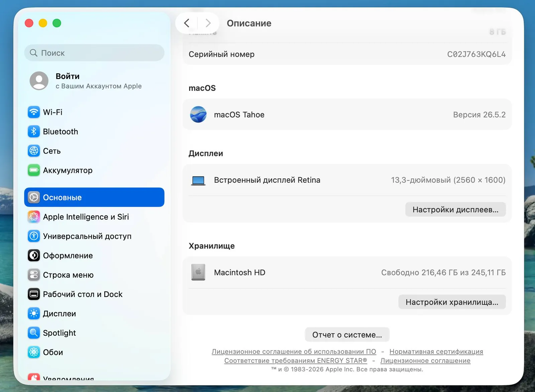Click the Универсальный доступ icon
The image size is (535, 392).
(x=34, y=236)
